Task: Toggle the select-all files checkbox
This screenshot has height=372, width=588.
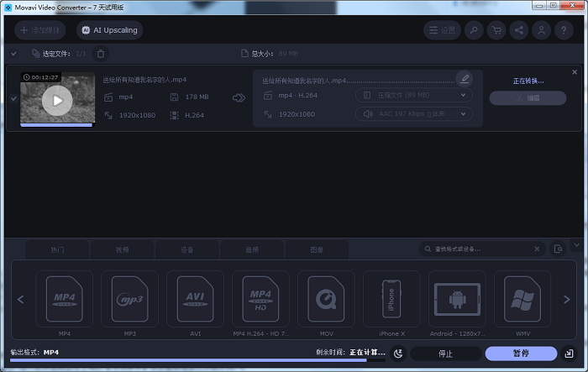Action: click(14, 54)
